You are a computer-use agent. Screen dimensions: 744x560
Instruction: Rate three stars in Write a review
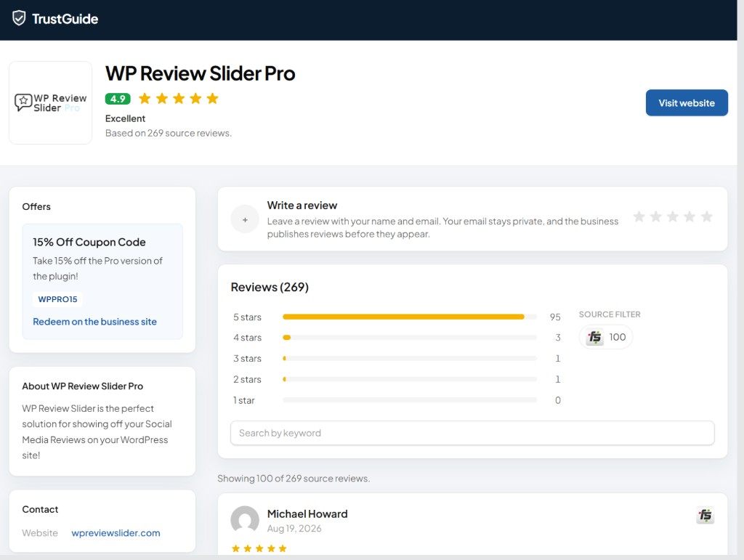point(672,216)
